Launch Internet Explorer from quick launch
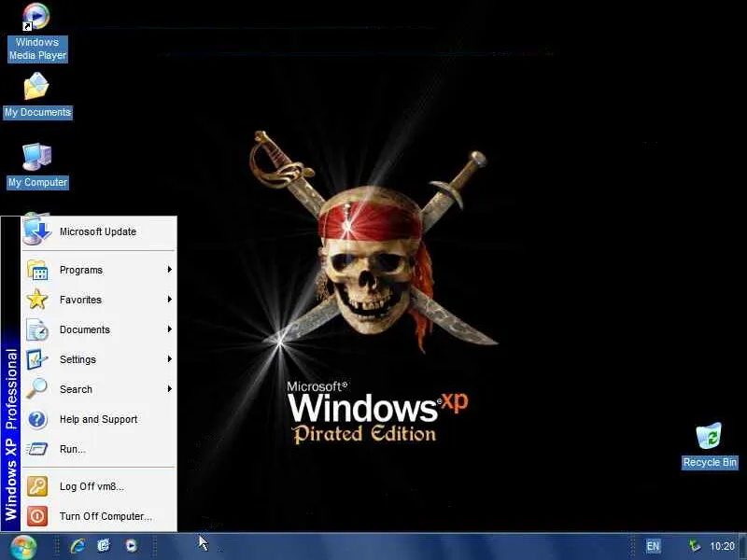 [x=78, y=546]
